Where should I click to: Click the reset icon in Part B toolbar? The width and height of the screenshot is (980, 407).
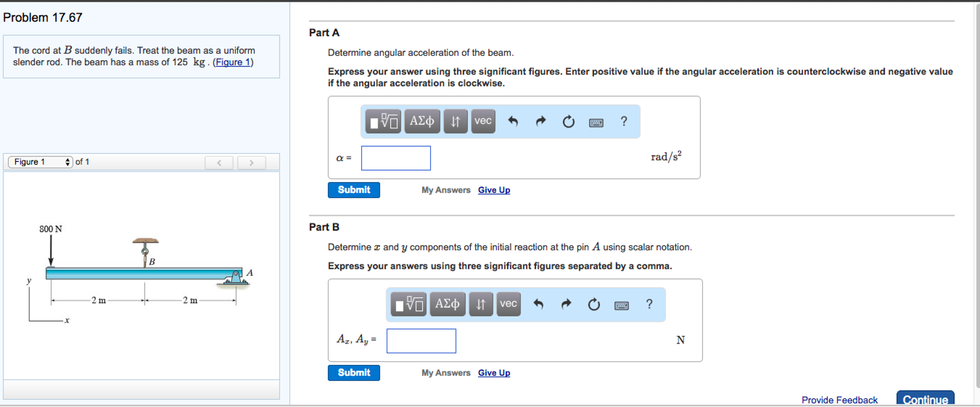(x=594, y=305)
